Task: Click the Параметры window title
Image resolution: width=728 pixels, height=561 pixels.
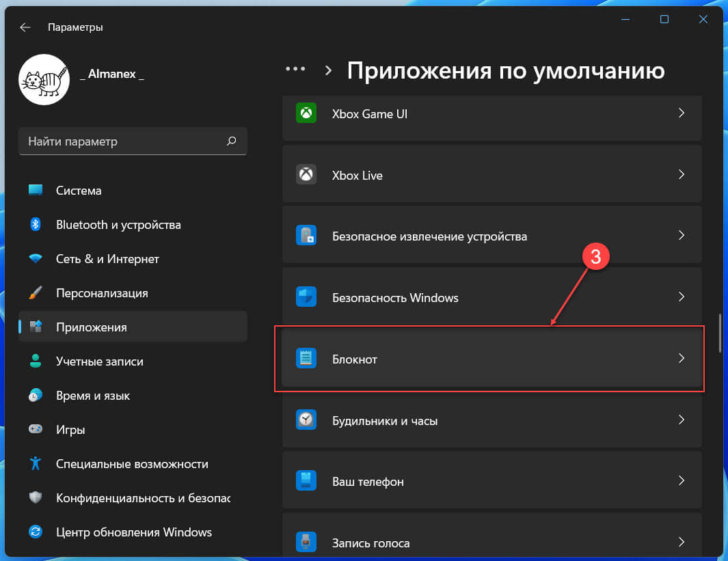Action: pos(75,27)
